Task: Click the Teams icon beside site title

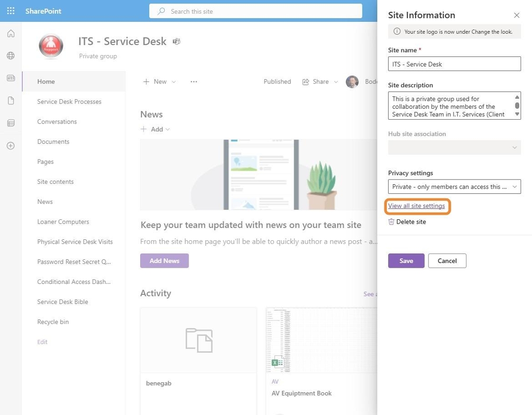Action: pyautogui.click(x=176, y=41)
